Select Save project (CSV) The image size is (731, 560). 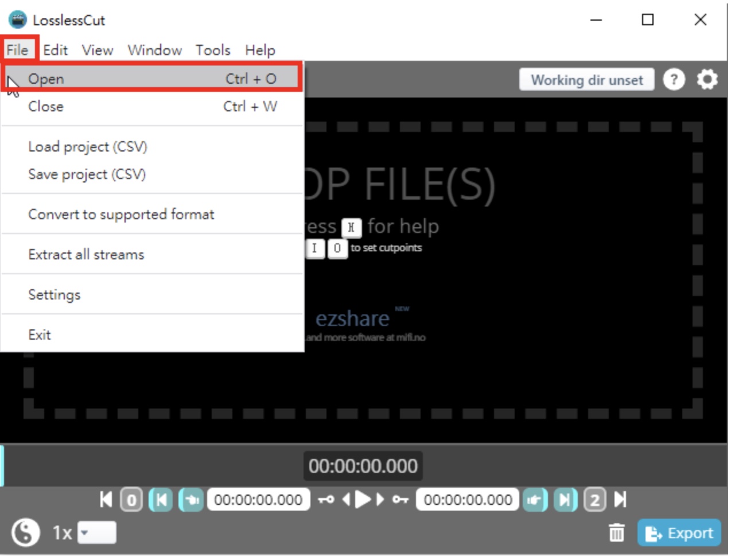pyautogui.click(x=152, y=174)
